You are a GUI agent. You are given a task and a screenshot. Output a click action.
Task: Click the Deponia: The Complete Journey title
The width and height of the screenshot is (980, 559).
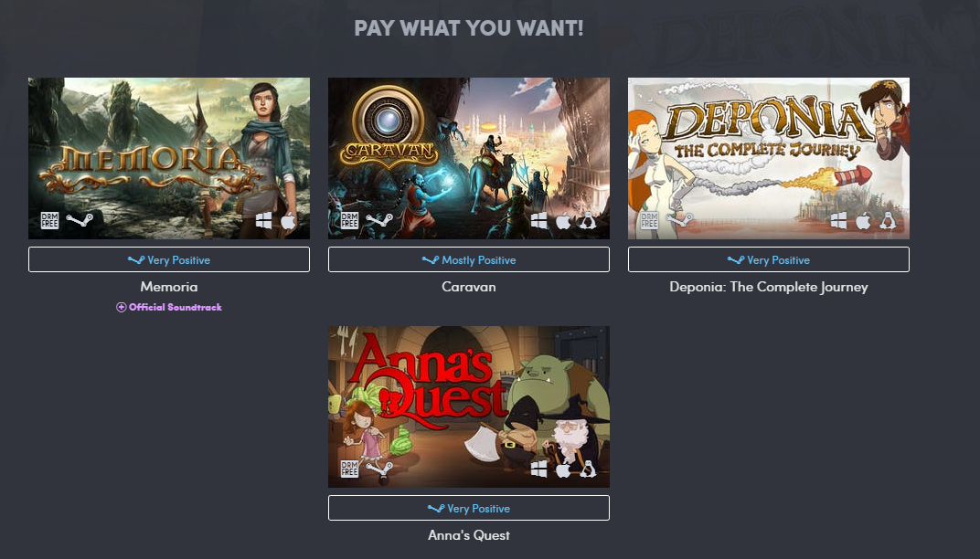click(769, 288)
